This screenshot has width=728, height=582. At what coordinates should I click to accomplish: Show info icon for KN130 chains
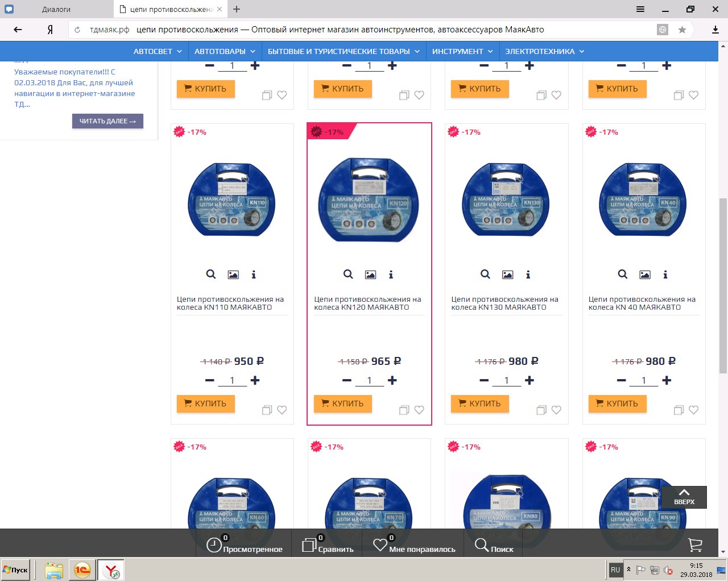[528, 275]
